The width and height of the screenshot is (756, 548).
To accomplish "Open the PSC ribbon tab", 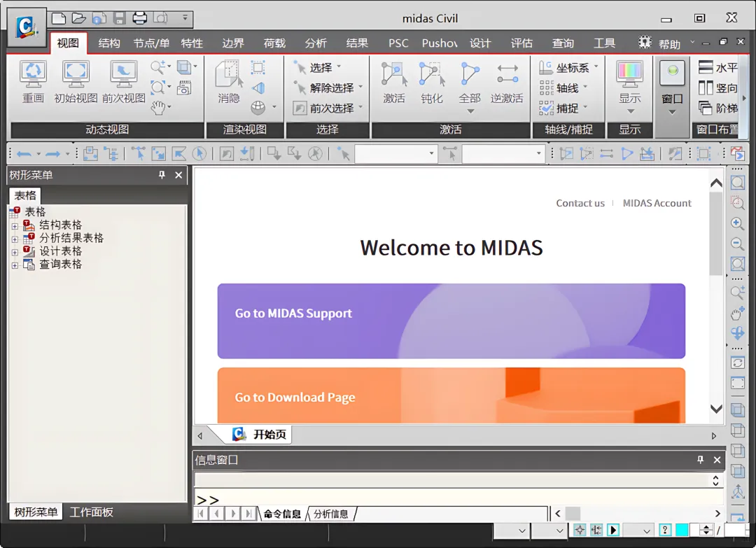I will click(398, 43).
